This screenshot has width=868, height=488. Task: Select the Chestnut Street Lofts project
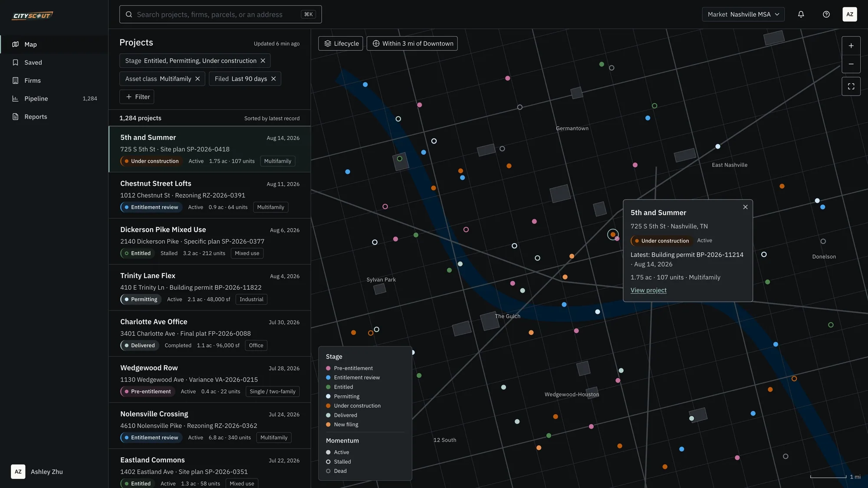(x=210, y=195)
